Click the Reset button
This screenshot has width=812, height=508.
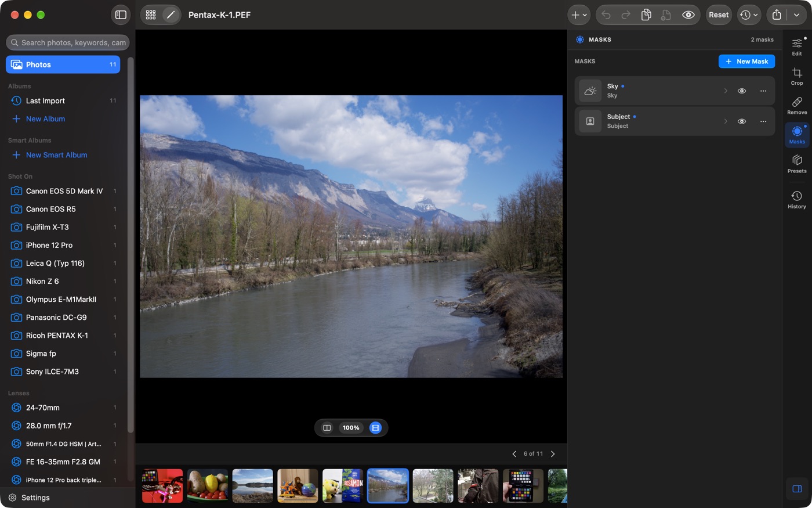coord(719,15)
